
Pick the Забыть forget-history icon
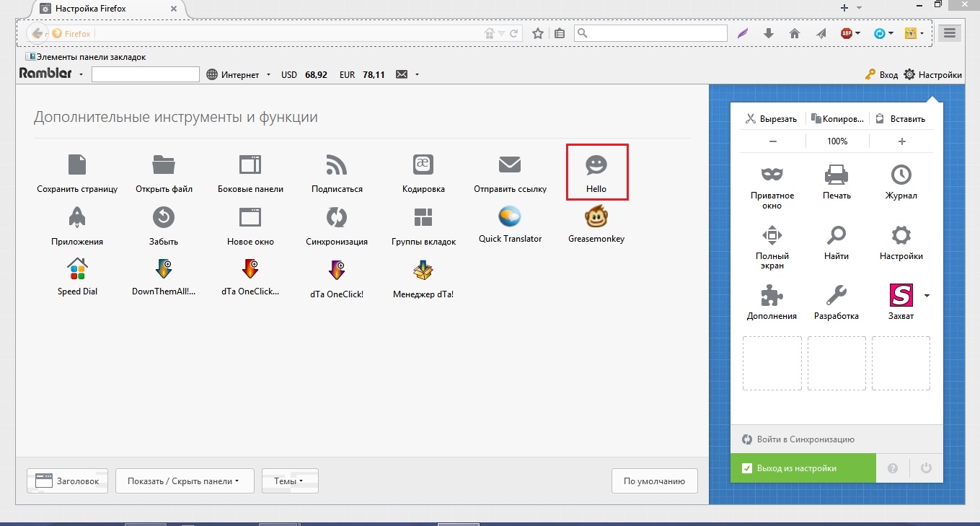(164, 217)
